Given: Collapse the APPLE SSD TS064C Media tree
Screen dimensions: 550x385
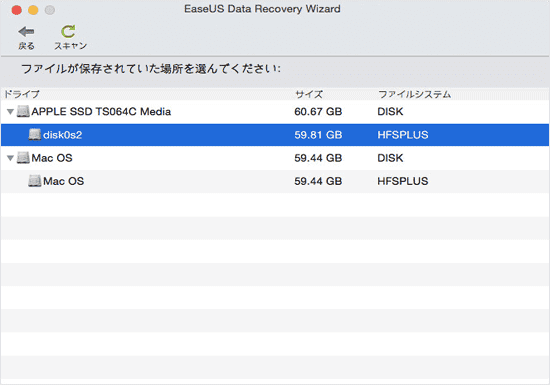Looking at the screenshot, I should (x=11, y=112).
